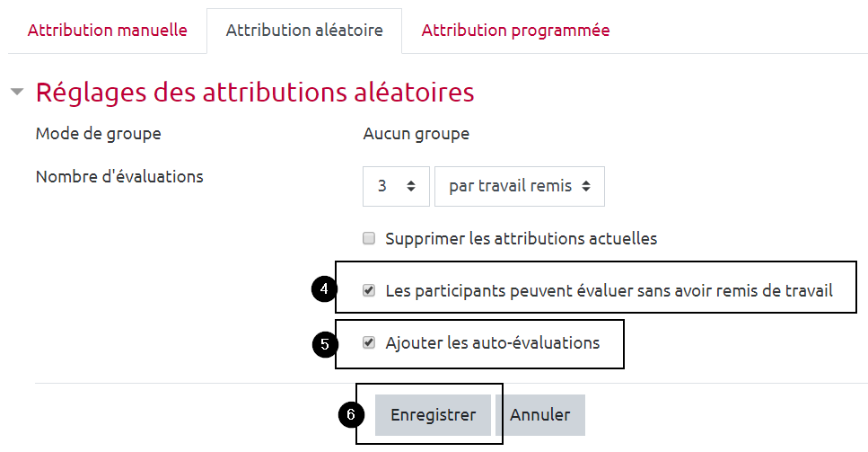The height and width of the screenshot is (452, 868).
Task: Open the Attribution programmée tab
Action: (x=515, y=31)
